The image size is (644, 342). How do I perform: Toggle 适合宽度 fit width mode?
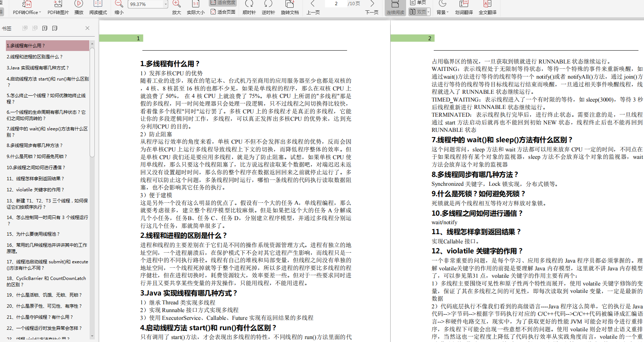pyautogui.click(x=223, y=3)
